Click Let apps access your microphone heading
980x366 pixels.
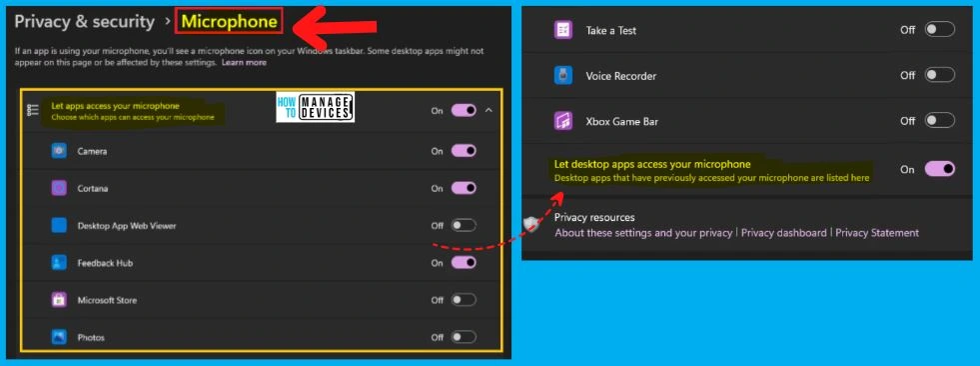(x=115, y=106)
